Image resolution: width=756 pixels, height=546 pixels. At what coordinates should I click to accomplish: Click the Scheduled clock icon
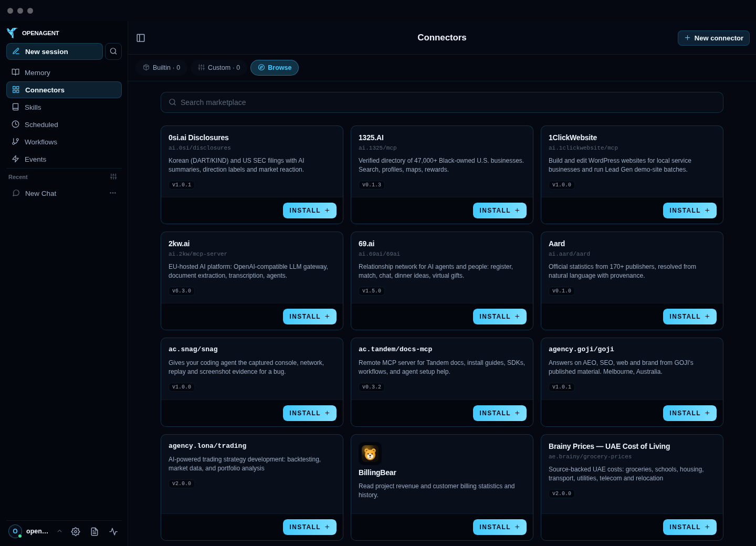(16, 124)
